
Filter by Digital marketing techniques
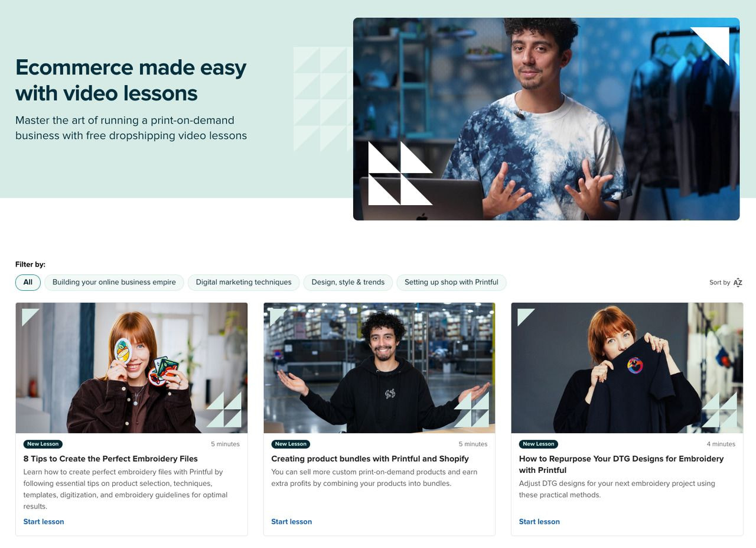(x=243, y=283)
